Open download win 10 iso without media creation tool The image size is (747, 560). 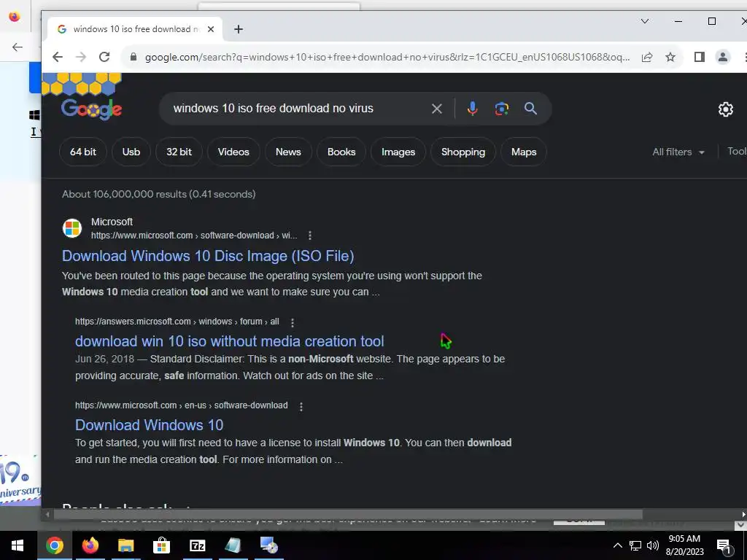[230, 341]
